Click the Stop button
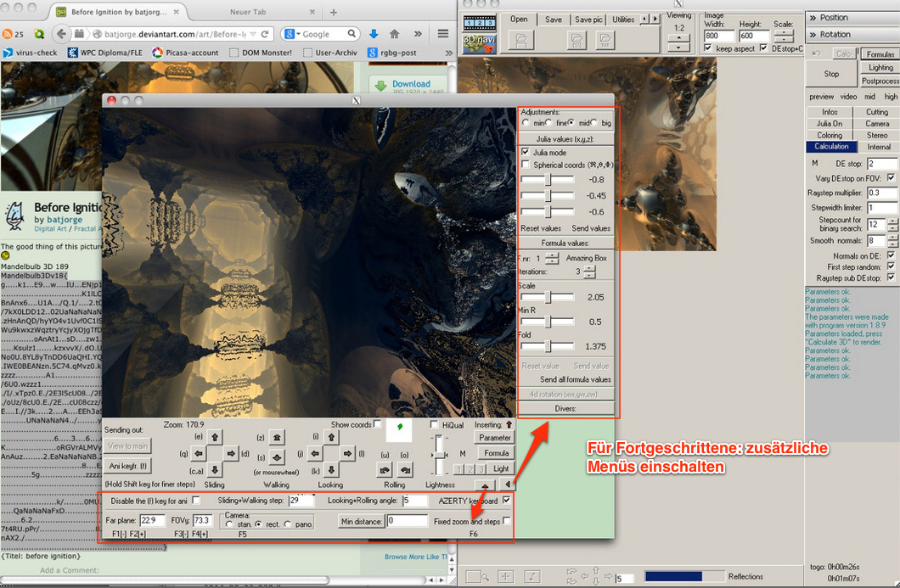 click(x=831, y=74)
